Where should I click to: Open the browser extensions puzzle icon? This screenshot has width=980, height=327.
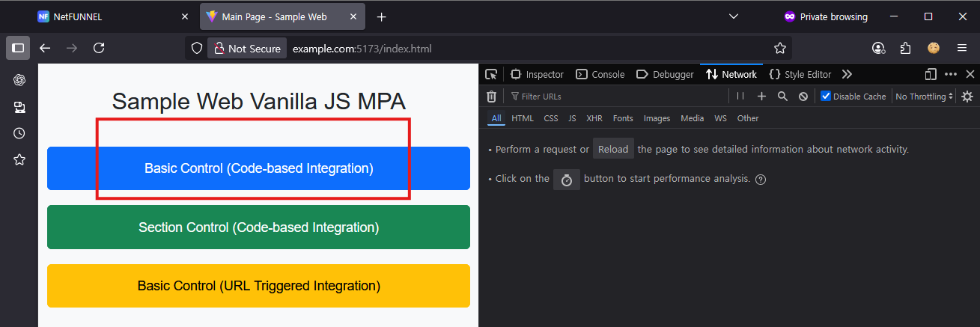click(906, 48)
